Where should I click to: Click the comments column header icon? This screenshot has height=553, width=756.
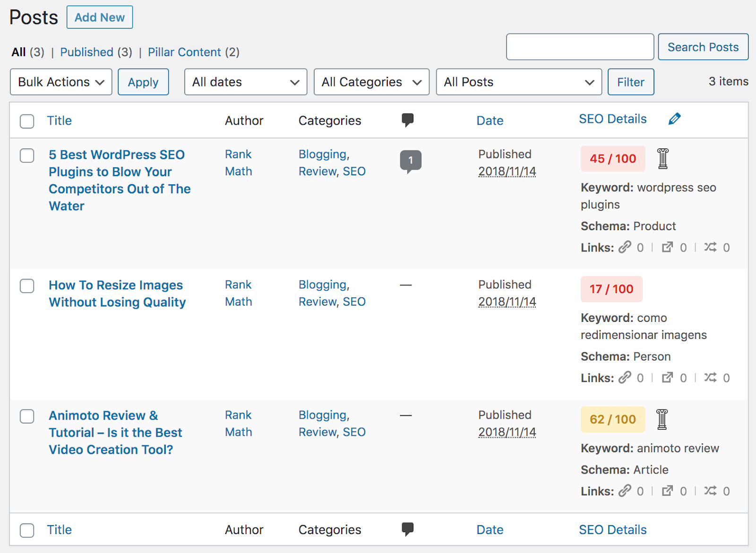pyautogui.click(x=407, y=120)
